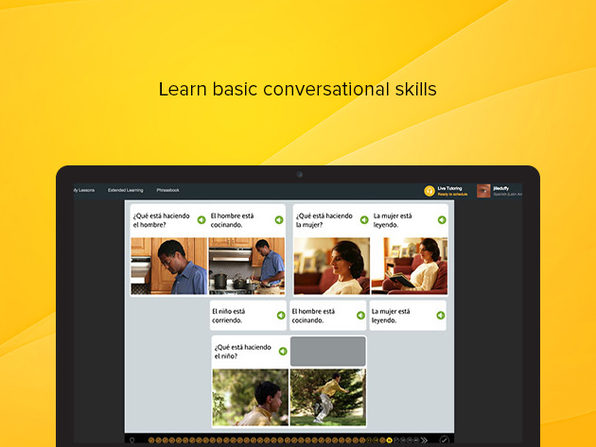Play audio for 'La mujer está leyendo' above reading photo
Screen dimensions: 596x447
[x=442, y=220]
